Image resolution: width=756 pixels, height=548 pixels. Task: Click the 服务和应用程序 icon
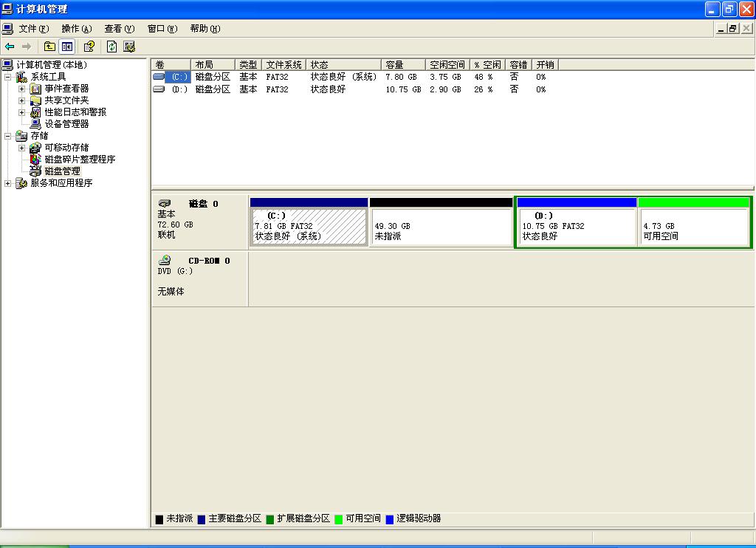[21, 183]
